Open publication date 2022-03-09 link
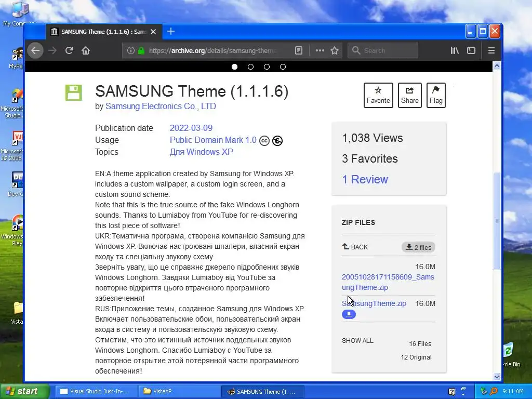The height and width of the screenshot is (399, 532). (191, 128)
